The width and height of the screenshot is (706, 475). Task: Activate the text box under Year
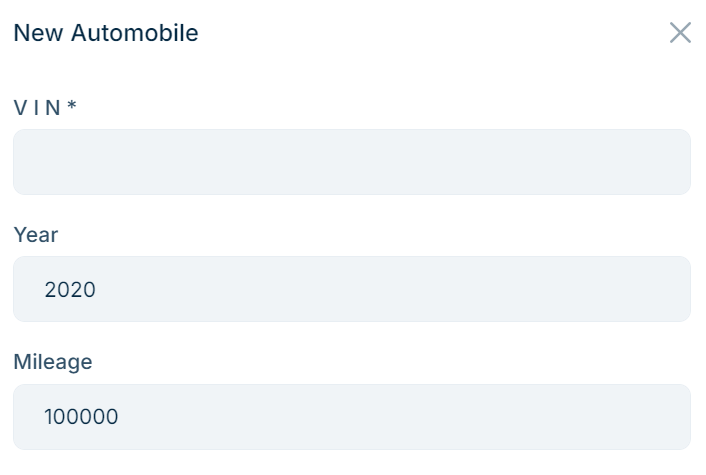pos(351,290)
